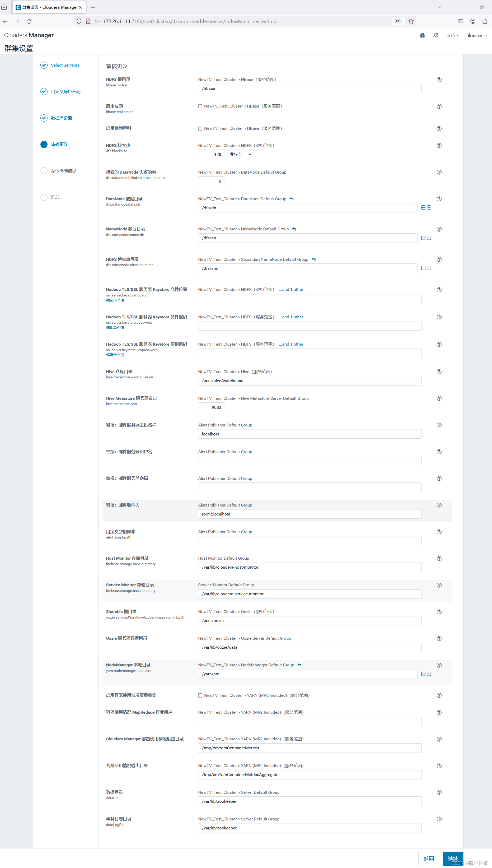Open the admin user dropdown
This screenshot has width=492, height=868.
click(x=477, y=35)
